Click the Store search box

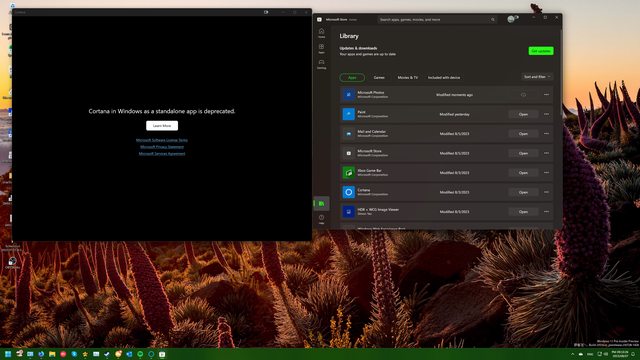[437, 20]
